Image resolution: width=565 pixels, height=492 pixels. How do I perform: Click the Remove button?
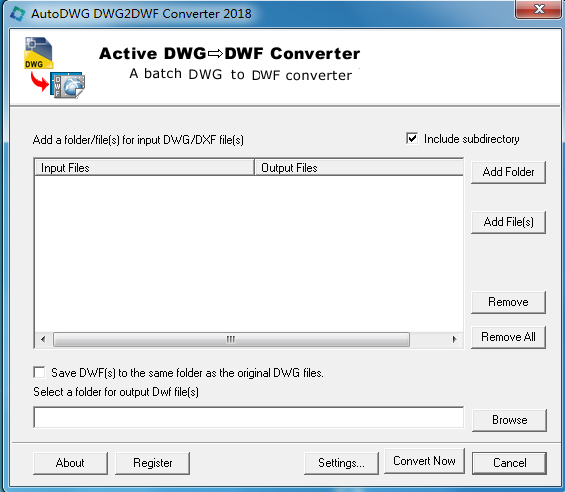pyautogui.click(x=508, y=302)
